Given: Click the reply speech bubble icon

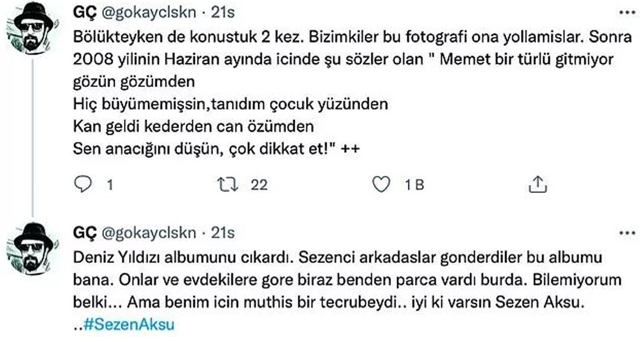Looking at the screenshot, I should (83, 185).
